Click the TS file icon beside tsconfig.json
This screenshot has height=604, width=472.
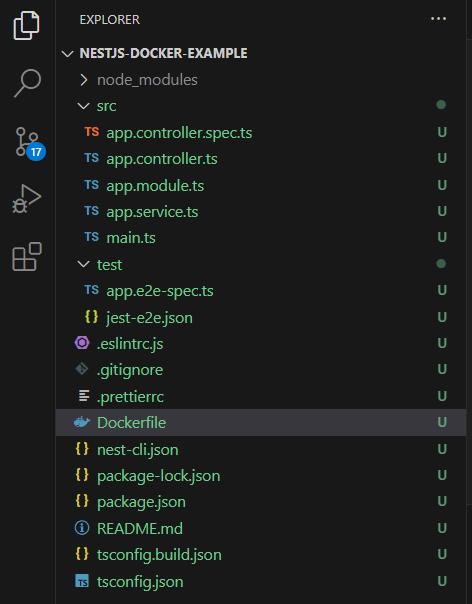click(x=82, y=581)
